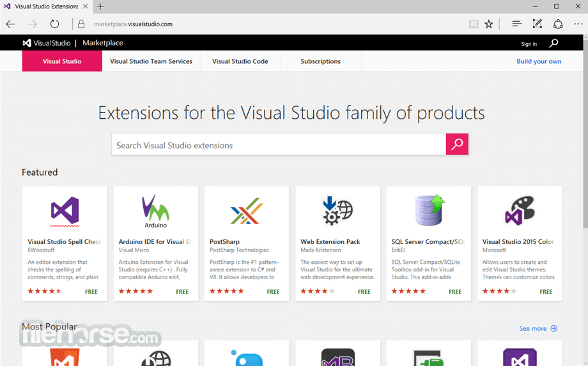This screenshot has height=366, width=588.
Task: Open Visual Studio 2015 Color Theme title
Action: tap(518, 241)
